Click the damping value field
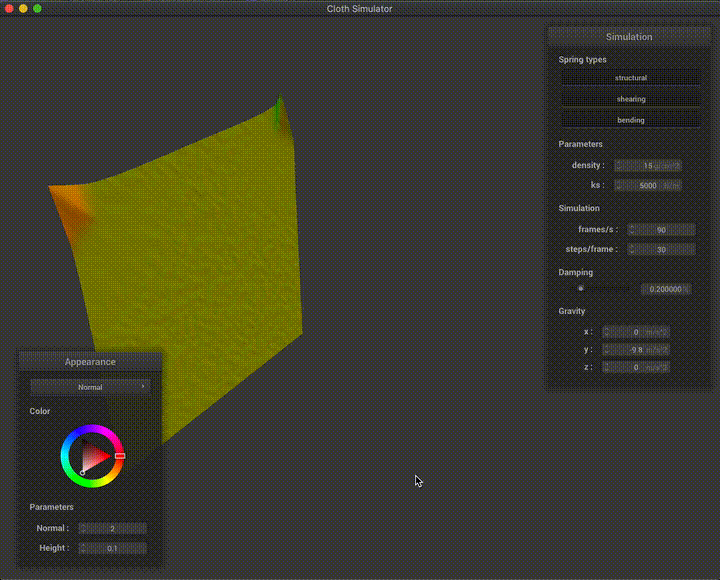Image resolution: width=720 pixels, height=580 pixels. pyautogui.click(x=666, y=289)
